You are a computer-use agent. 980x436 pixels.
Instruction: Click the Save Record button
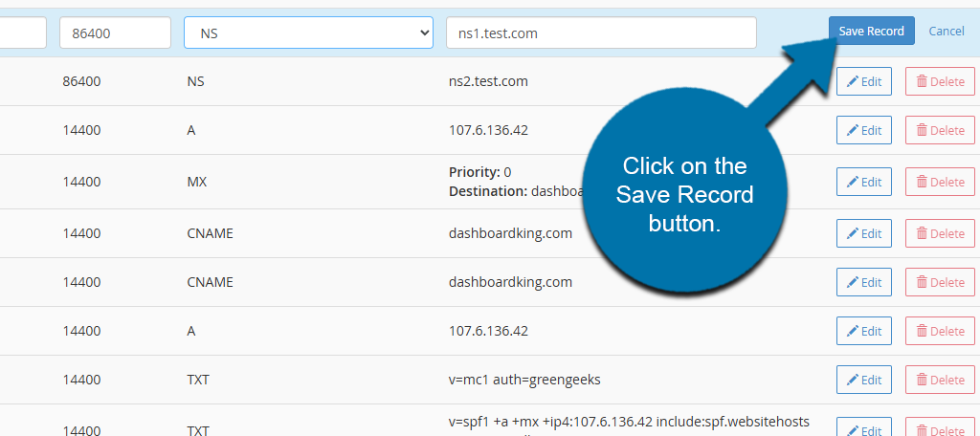click(871, 32)
